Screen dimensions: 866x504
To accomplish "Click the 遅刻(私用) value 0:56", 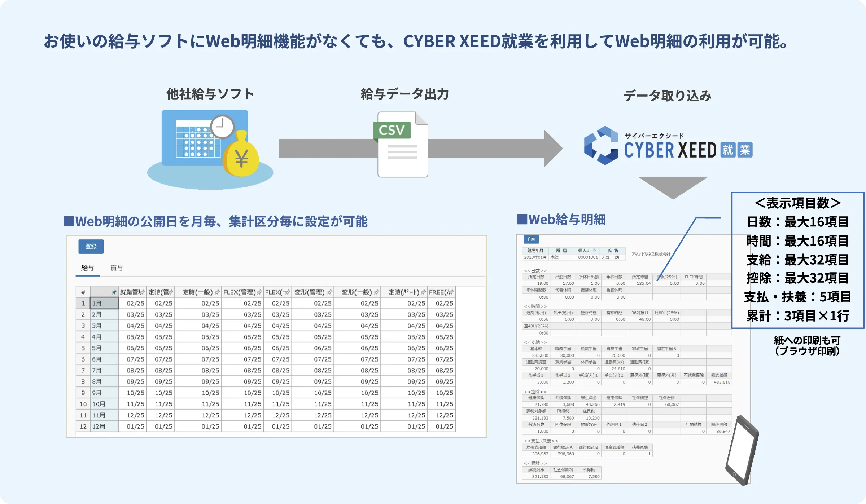I will 544,319.
